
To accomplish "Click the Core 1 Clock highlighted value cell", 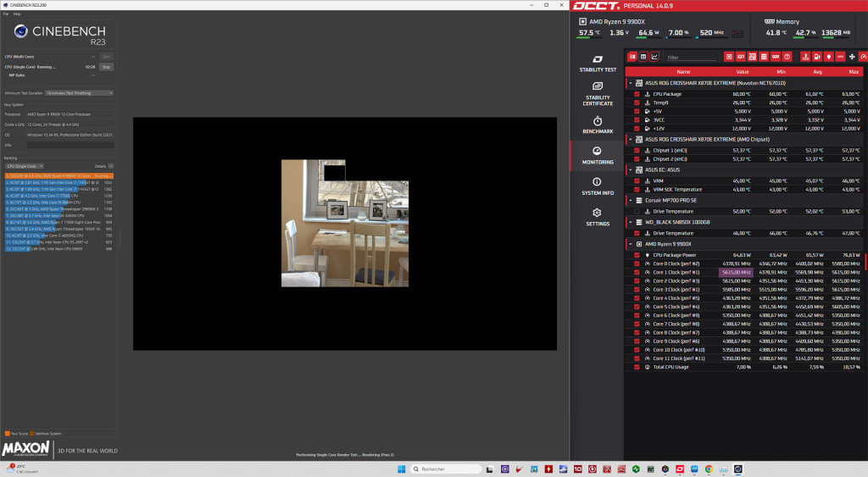I will pyautogui.click(x=735, y=272).
